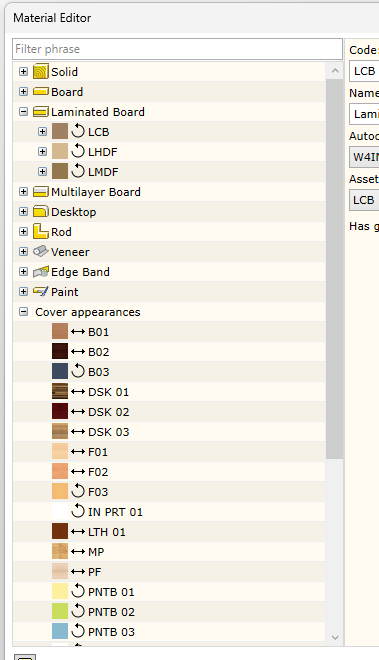Viewport: 379px width, 660px height.
Task: Select the LMDF color swatch
Action: 60,171
